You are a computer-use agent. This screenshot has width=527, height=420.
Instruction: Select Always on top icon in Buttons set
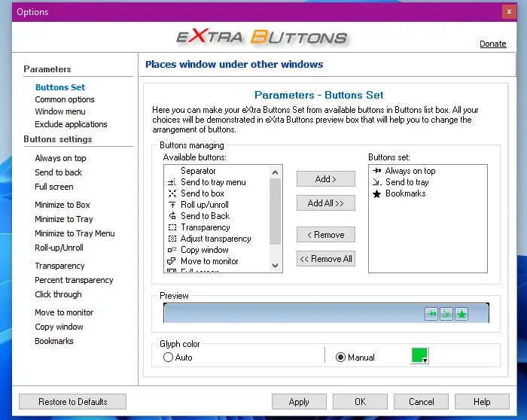click(x=376, y=171)
